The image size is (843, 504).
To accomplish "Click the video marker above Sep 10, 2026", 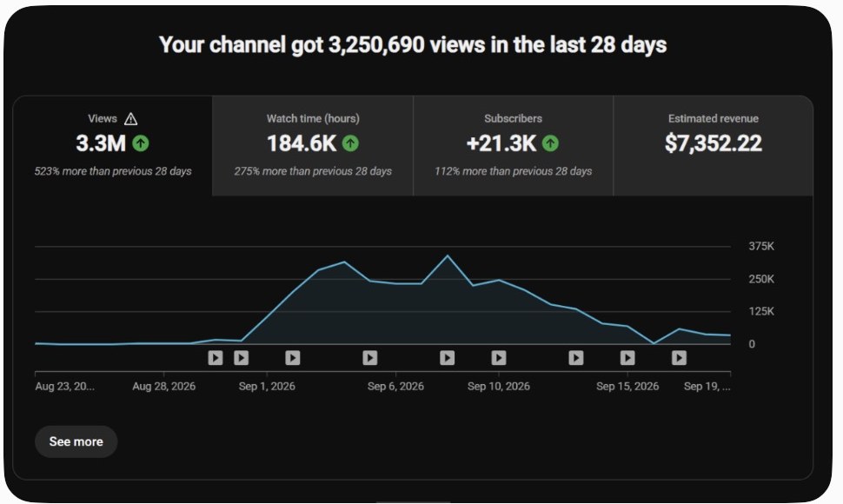I will click(x=499, y=358).
